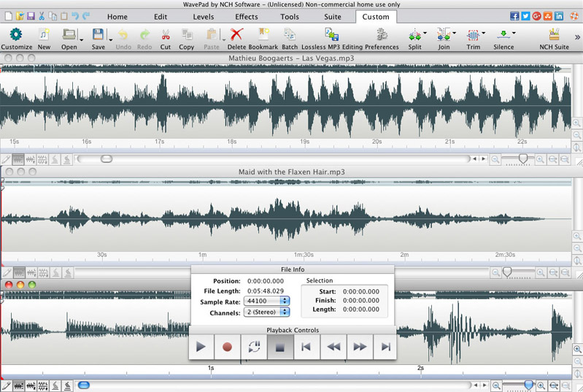This screenshot has height=392, width=583.
Task: Open the Customize toolbar gear icon
Action: (x=16, y=34)
